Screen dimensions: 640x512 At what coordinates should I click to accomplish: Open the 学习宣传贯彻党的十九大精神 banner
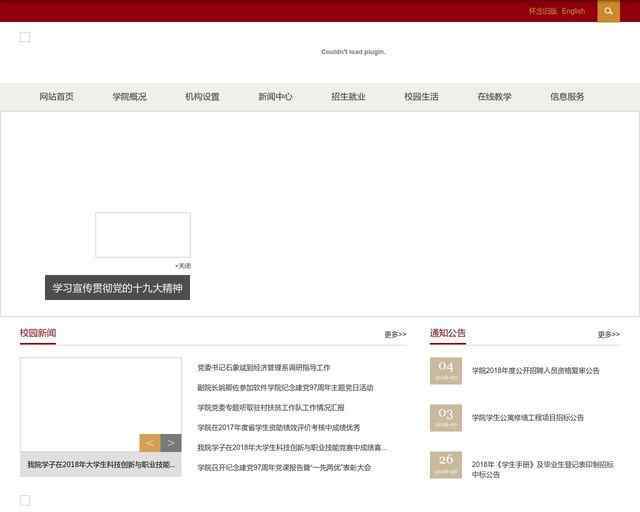[x=118, y=287]
